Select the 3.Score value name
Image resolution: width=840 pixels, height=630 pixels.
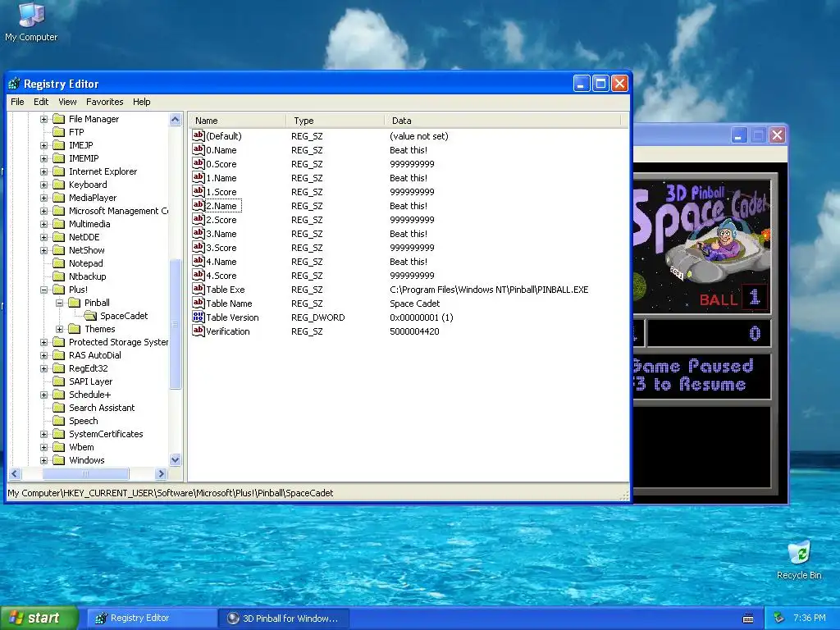[x=221, y=248]
